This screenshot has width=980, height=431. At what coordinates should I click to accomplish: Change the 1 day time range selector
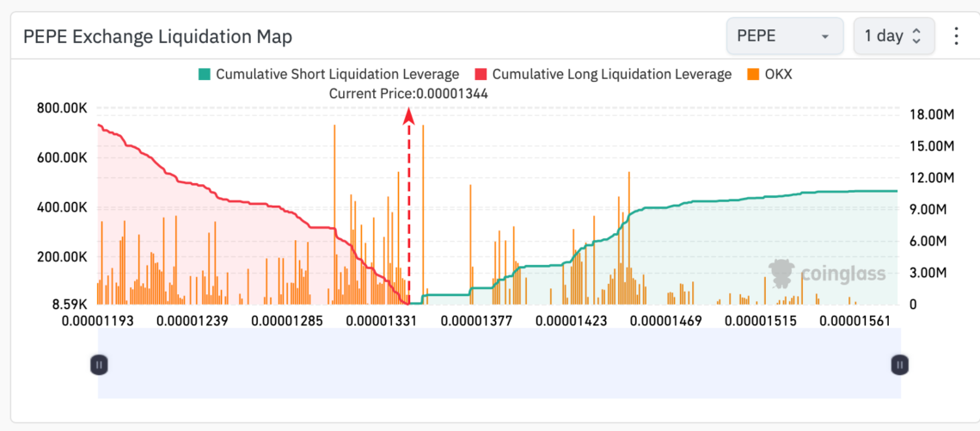894,36
